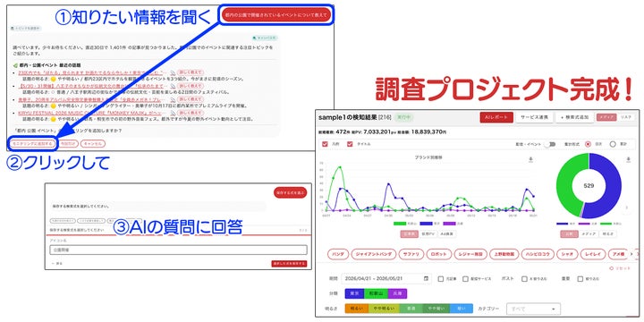The height and width of the screenshot is (322, 644).
Task: Open link icon beside KIRYU FESTIVAL article
Action: (173, 113)
